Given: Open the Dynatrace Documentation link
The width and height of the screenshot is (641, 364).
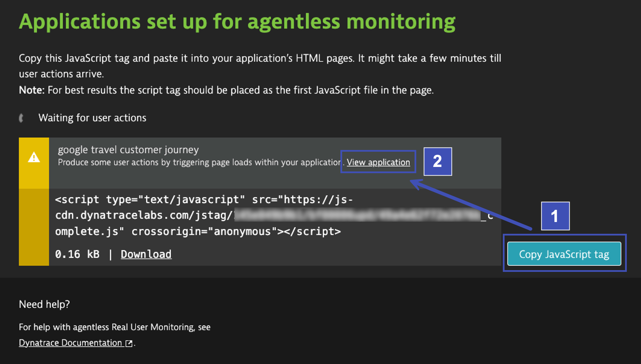Looking at the screenshot, I should click(x=70, y=343).
